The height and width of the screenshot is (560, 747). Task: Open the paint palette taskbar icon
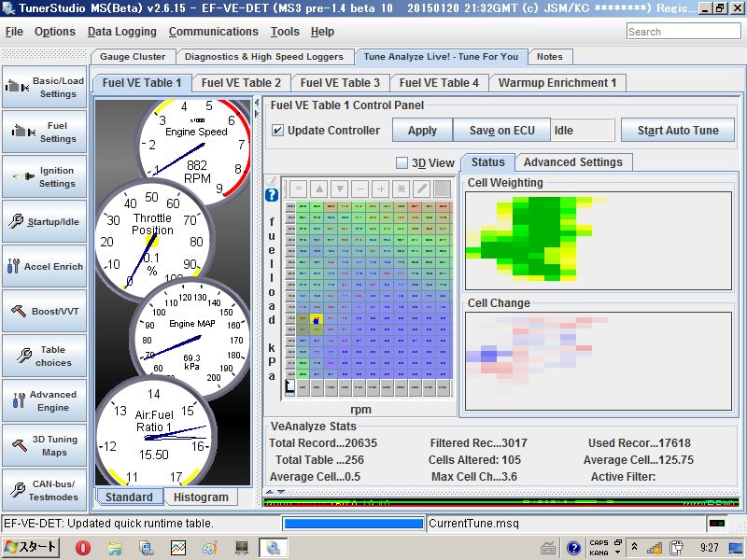[210, 548]
